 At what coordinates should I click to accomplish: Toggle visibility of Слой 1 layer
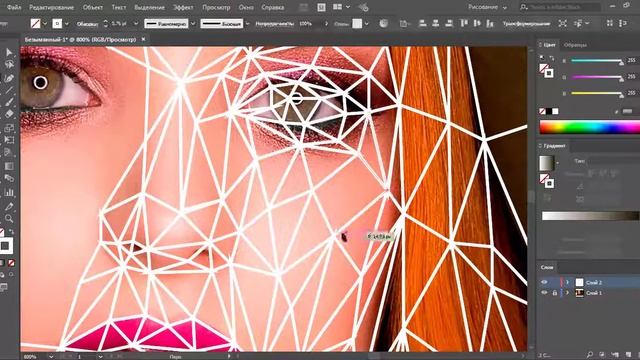(x=544, y=293)
